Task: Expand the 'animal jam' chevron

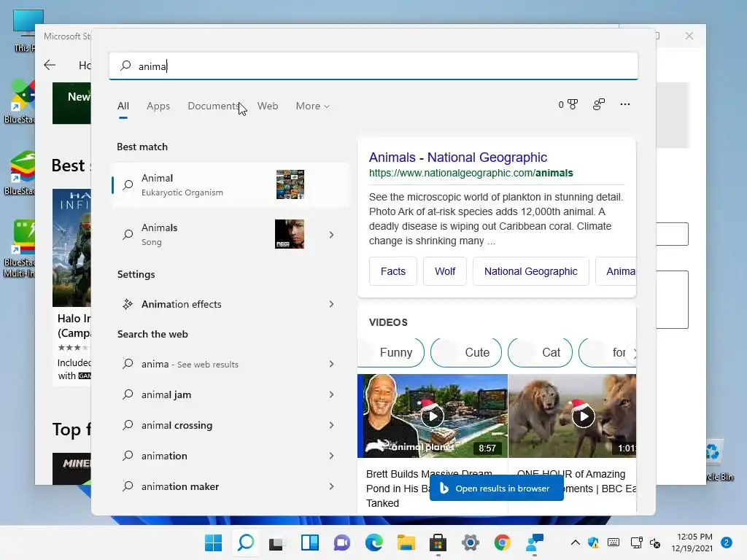Action: tap(332, 394)
